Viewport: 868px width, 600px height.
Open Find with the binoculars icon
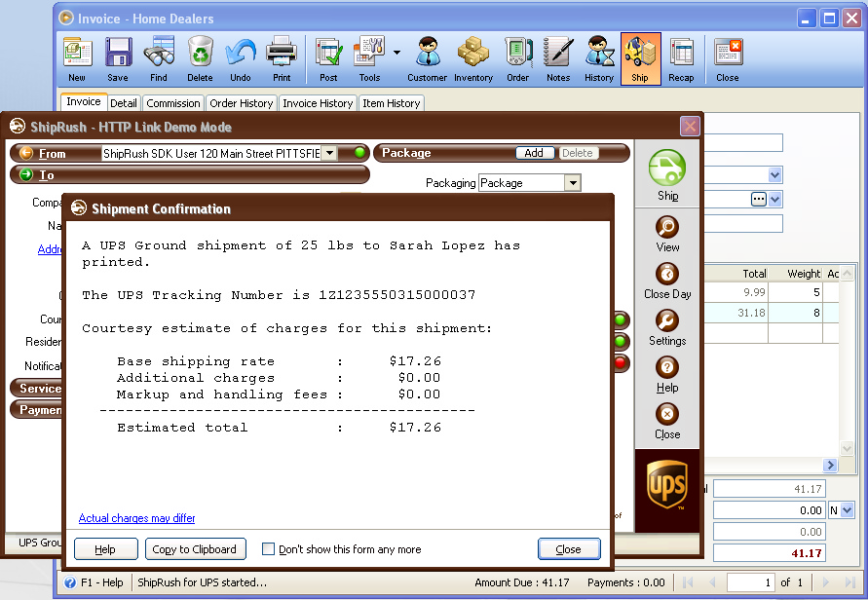pyautogui.click(x=159, y=59)
